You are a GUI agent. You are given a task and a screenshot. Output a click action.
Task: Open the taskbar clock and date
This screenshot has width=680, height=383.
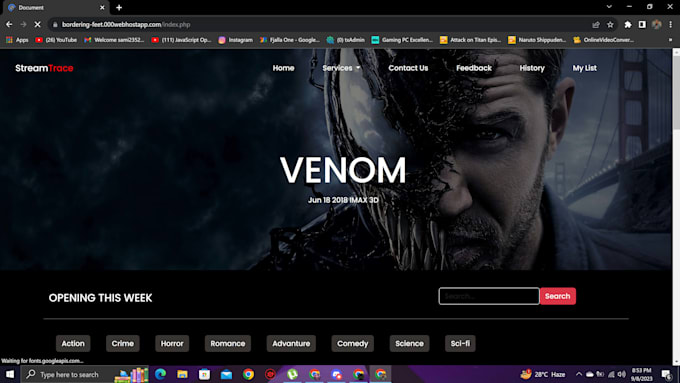pos(641,374)
